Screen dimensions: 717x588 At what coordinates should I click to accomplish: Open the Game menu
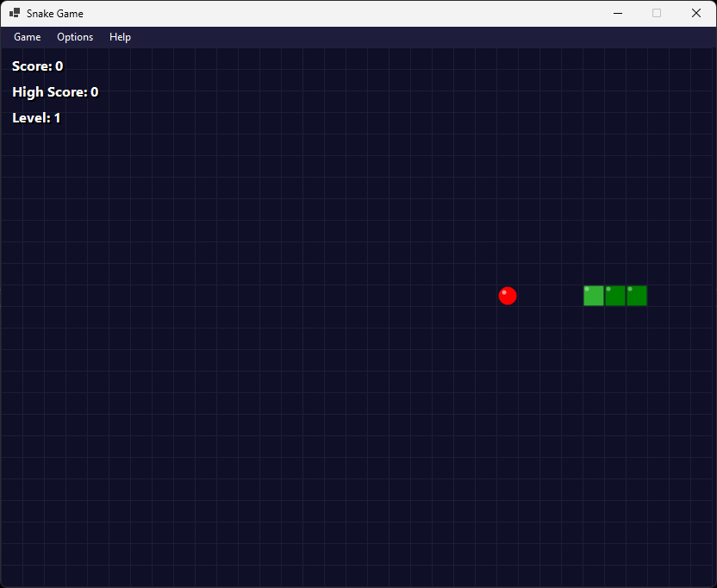(28, 37)
